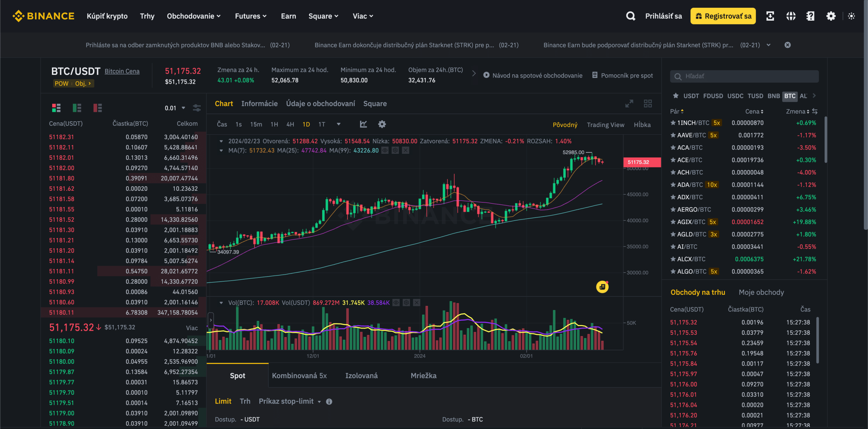Expand chart to fullscreen
868x429 pixels.
tap(629, 104)
